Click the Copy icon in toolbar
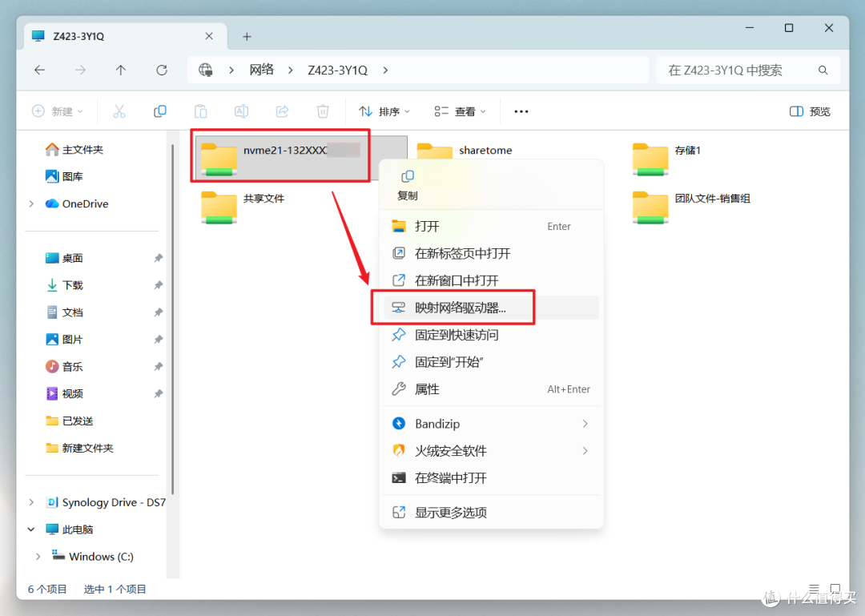Viewport: 865px width, 616px height. click(x=160, y=111)
